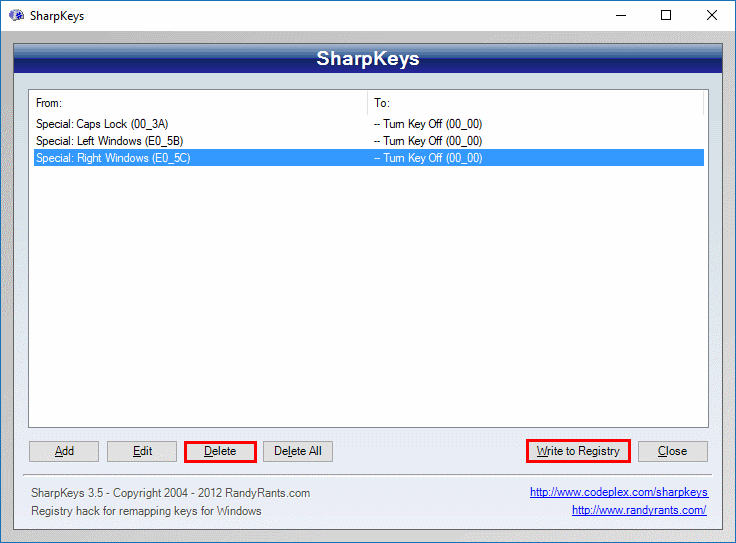Select the Right Windows (E0_5C) row
The width and height of the screenshot is (736, 543).
pyautogui.click(x=369, y=158)
